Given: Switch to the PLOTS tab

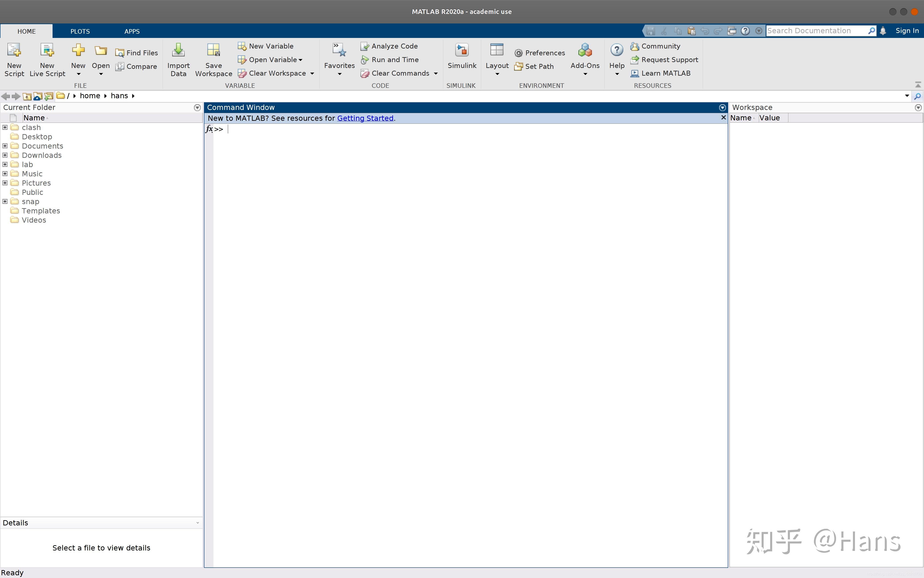Looking at the screenshot, I should pyautogui.click(x=80, y=31).
